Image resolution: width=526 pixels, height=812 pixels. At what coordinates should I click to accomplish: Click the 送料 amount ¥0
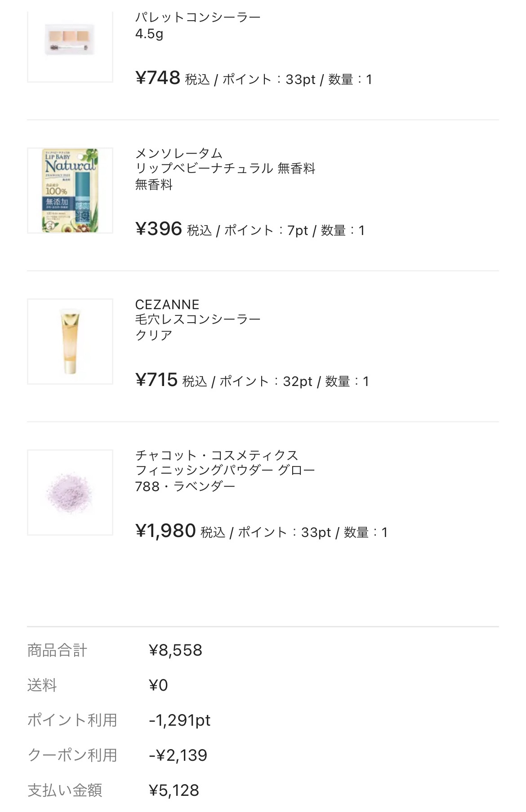pyautogui.click(x=158, y=685)
